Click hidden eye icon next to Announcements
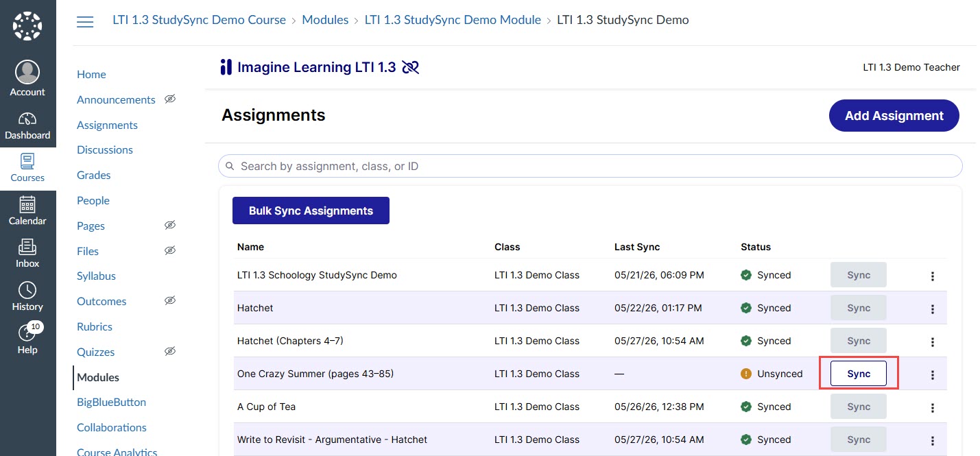Screen dimensions: 980x456 click(170, 99)
